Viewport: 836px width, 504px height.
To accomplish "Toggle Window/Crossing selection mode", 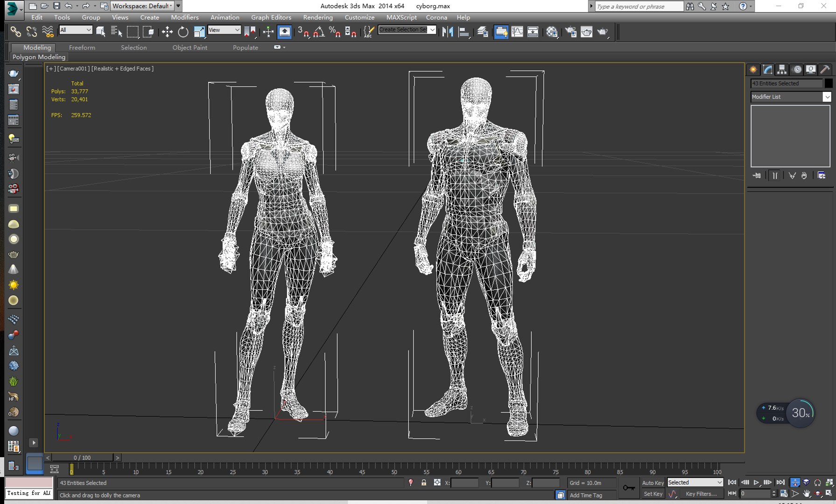I will coord(148,32).
